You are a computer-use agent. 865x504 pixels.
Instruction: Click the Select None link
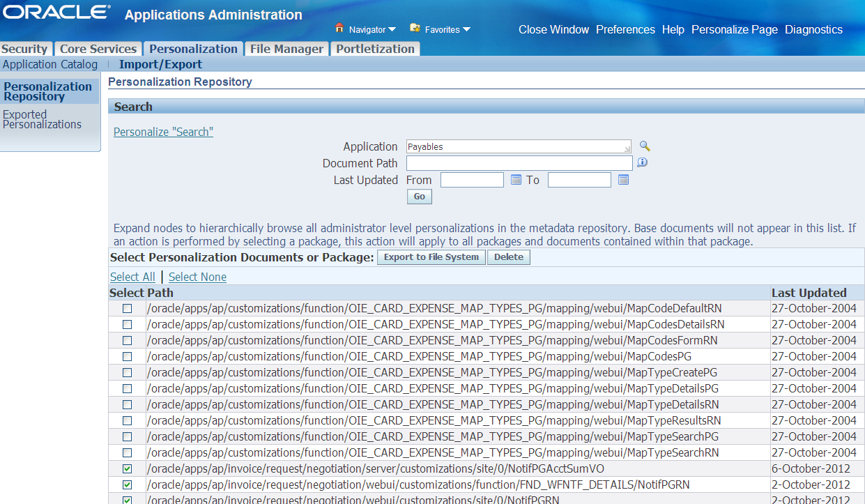197,277
